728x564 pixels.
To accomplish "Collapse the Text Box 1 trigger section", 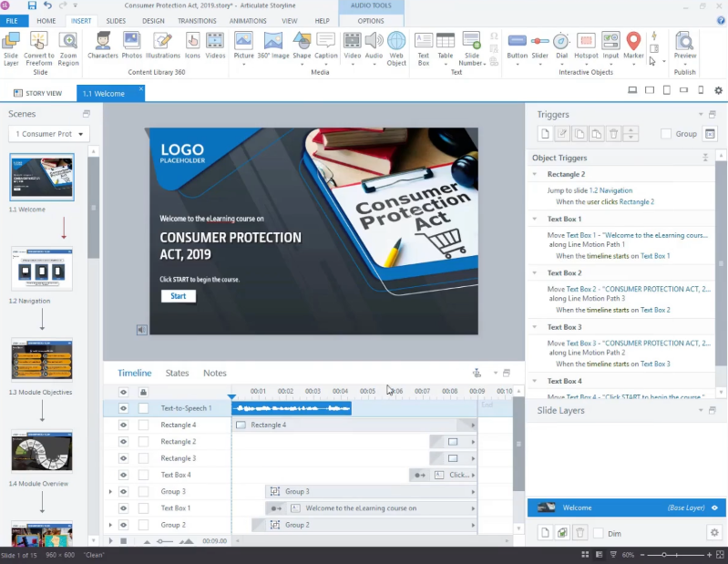I will [x=535, y=219].
